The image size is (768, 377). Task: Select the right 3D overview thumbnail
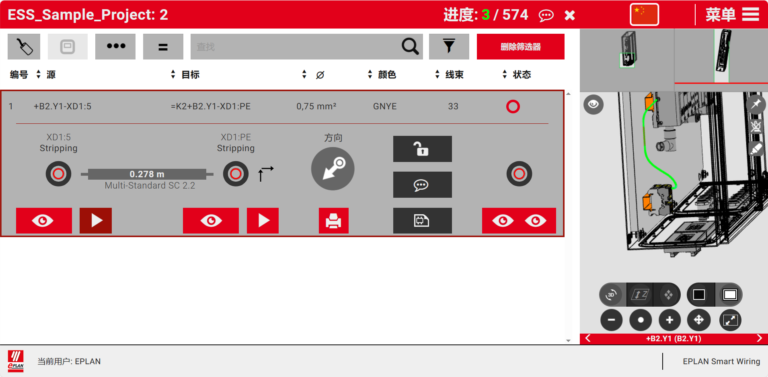721,55
